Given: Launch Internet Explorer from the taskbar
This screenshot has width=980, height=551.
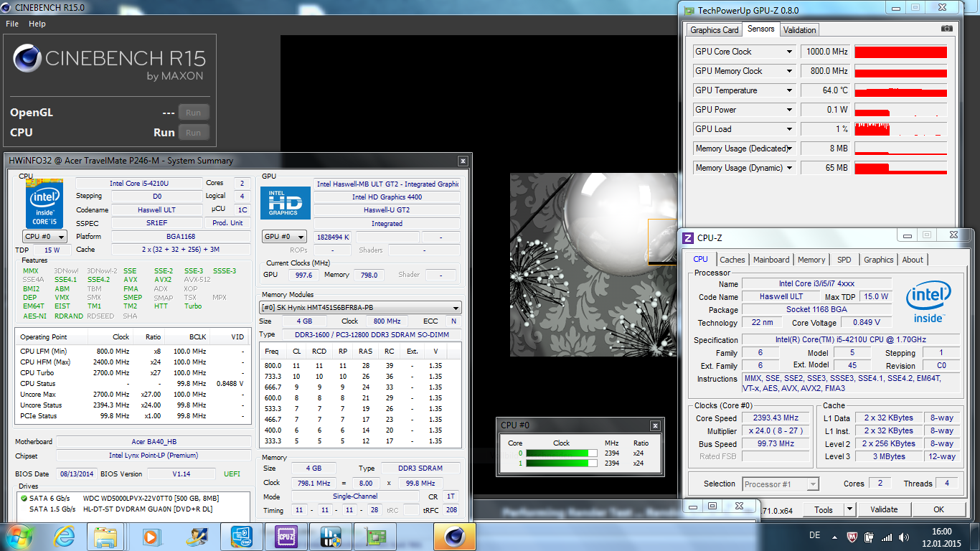Looking at the screenshot, I should click(x=65, y=536).
